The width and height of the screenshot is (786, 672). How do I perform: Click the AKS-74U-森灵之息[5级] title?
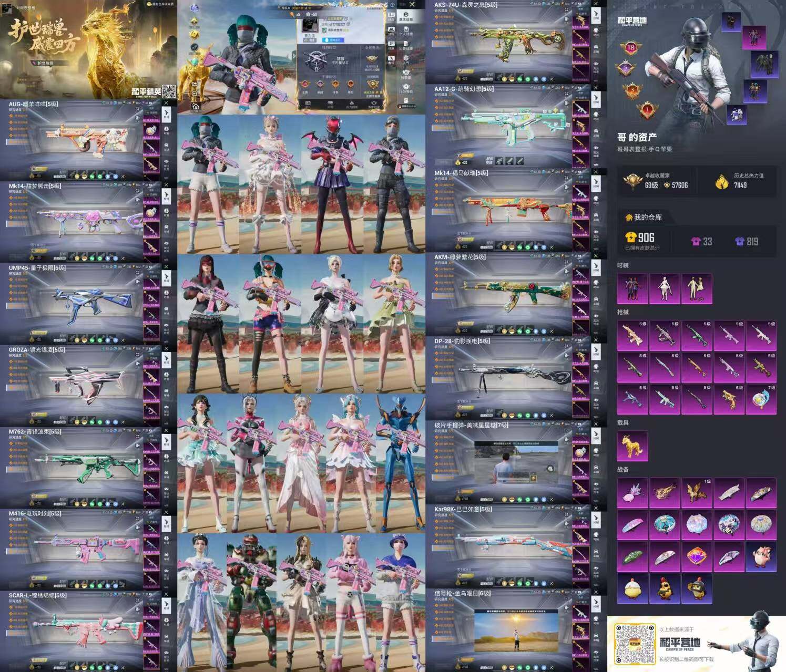click(x=466, y=5)
